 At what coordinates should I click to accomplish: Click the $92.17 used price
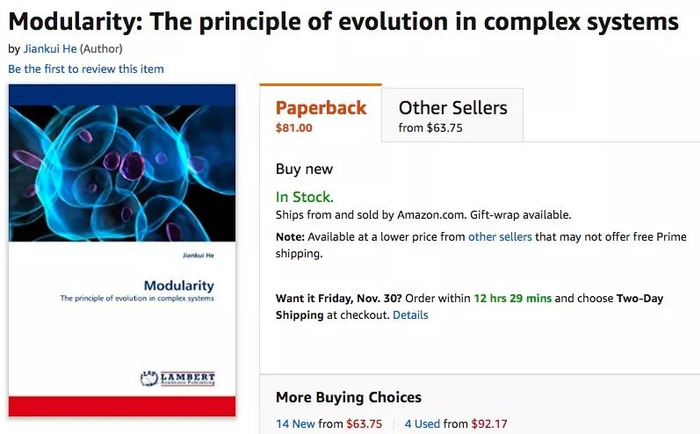pyautogui.click(x=489, y=423)
